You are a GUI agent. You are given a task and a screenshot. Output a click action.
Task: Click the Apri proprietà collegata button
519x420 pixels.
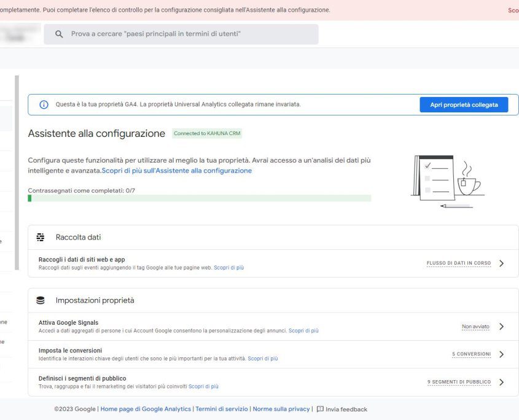(x=463, y=104)
